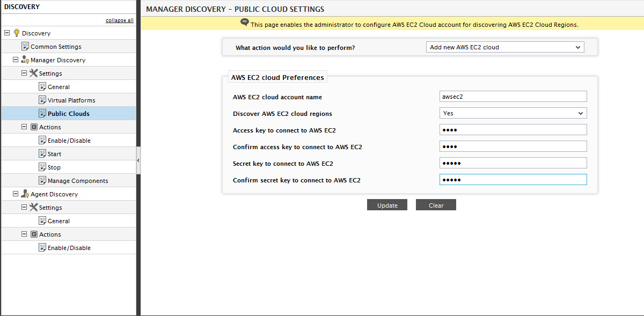The height and width of the screenshot is (316, 644).
Task: Click the page icon beside Start
Action: [x=42, y=153]
